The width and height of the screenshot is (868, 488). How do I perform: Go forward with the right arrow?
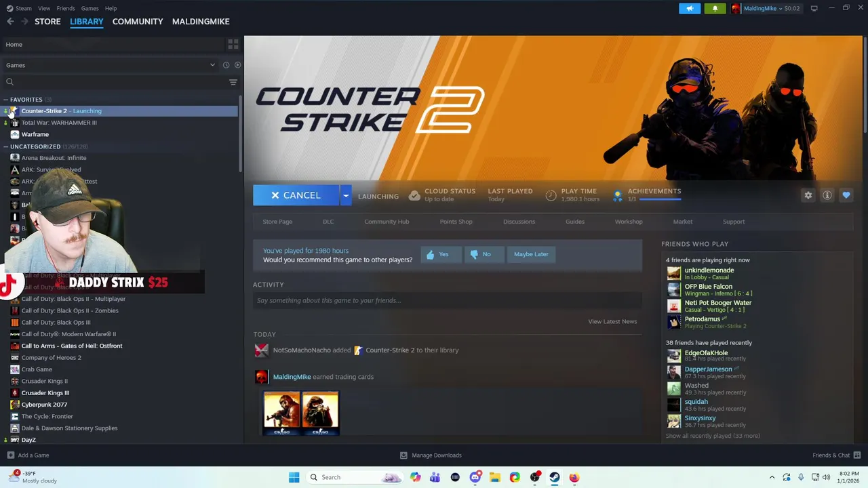tap(24, 22)
